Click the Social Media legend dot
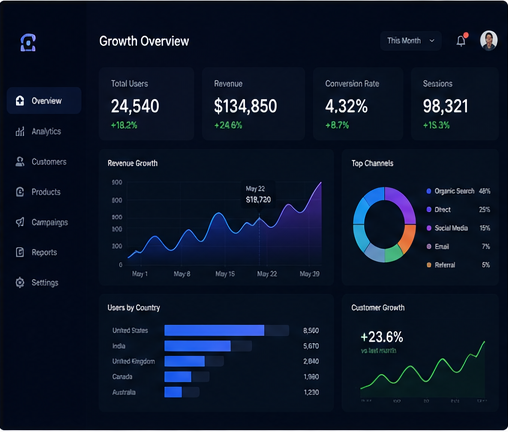The height and width of the screenshot is (432, 508). (429, 228)
